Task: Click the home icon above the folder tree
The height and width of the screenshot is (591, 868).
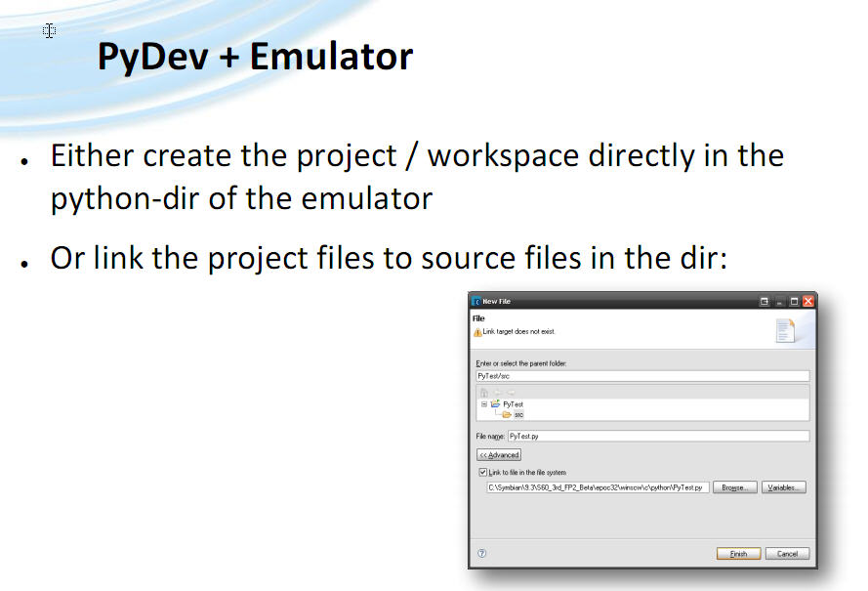Action: point(484,393)
